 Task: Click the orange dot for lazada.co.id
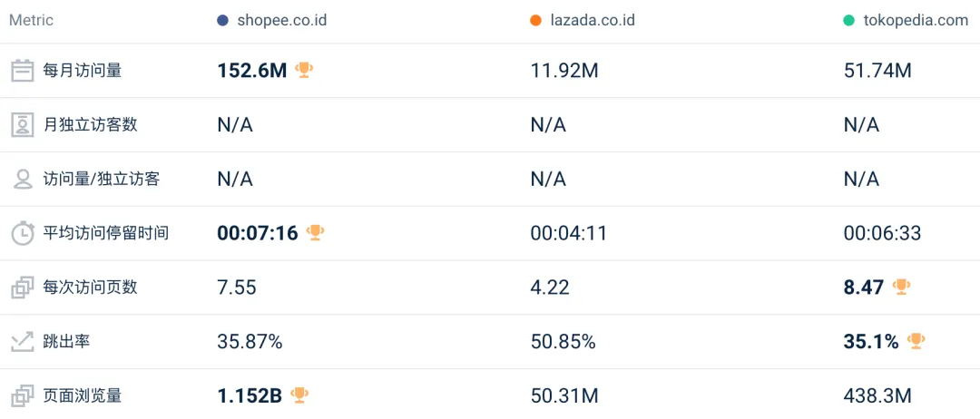point(535,21)
